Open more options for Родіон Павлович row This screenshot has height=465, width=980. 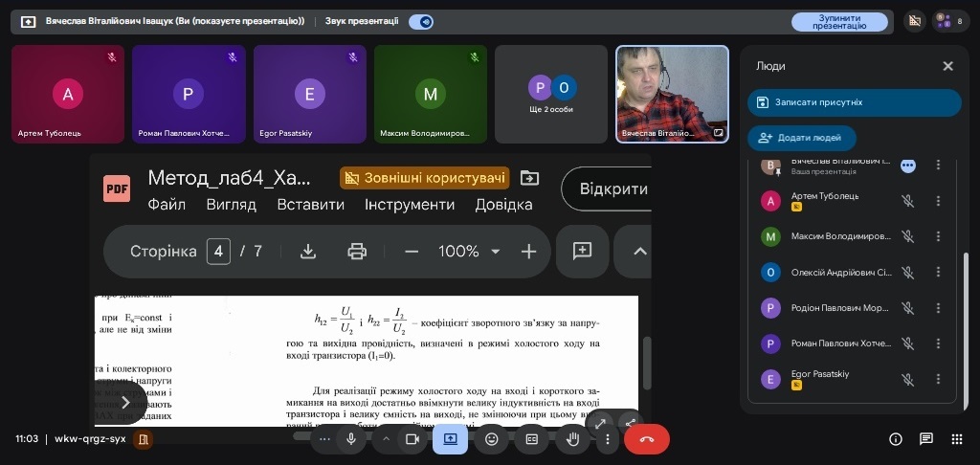(938, 308)
